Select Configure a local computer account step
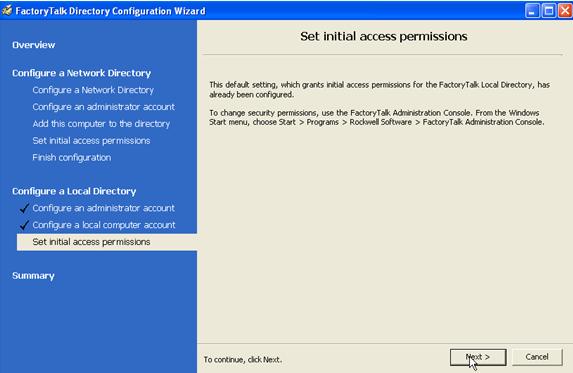The height and width of the screenshot is (373, 573). [x=104, y=225]
